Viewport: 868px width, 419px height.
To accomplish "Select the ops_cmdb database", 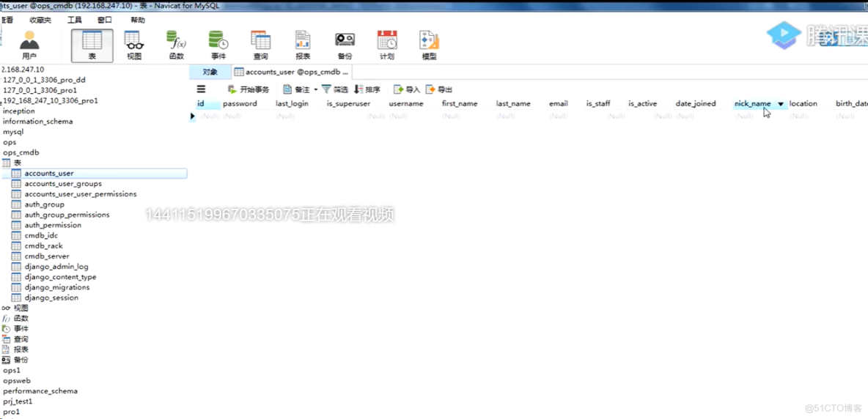I will click(21, 152).
